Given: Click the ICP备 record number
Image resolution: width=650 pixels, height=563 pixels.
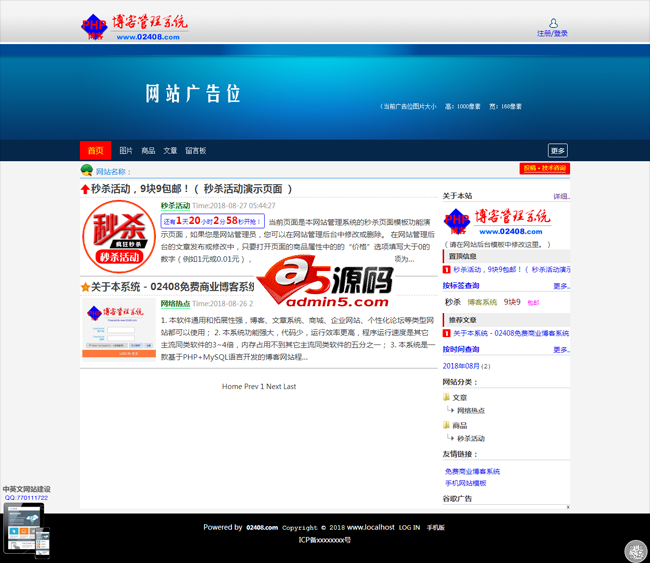Looking at the screenshot, I should point(325,540).
